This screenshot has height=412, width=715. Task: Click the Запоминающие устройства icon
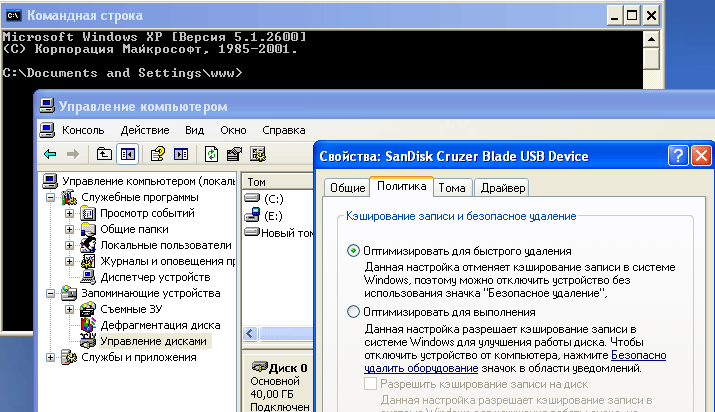pos(69,293)
